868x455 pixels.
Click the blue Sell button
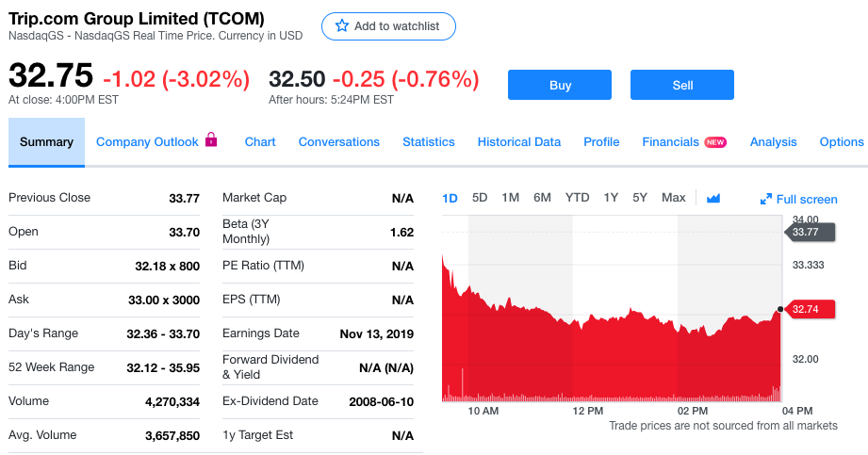tap(682, 85)
